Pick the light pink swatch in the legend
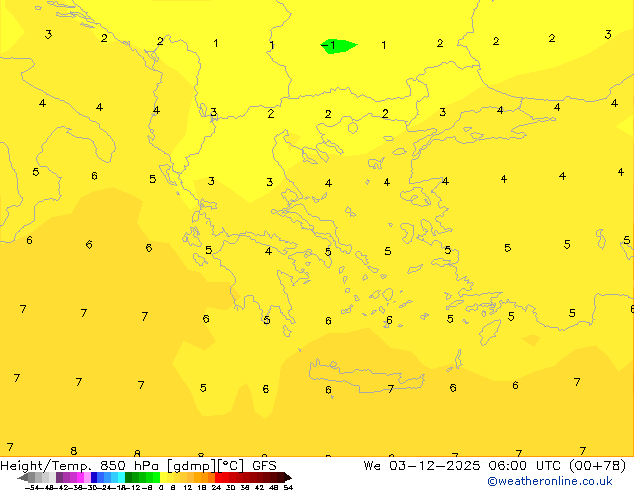 click(x=87, y=477)
